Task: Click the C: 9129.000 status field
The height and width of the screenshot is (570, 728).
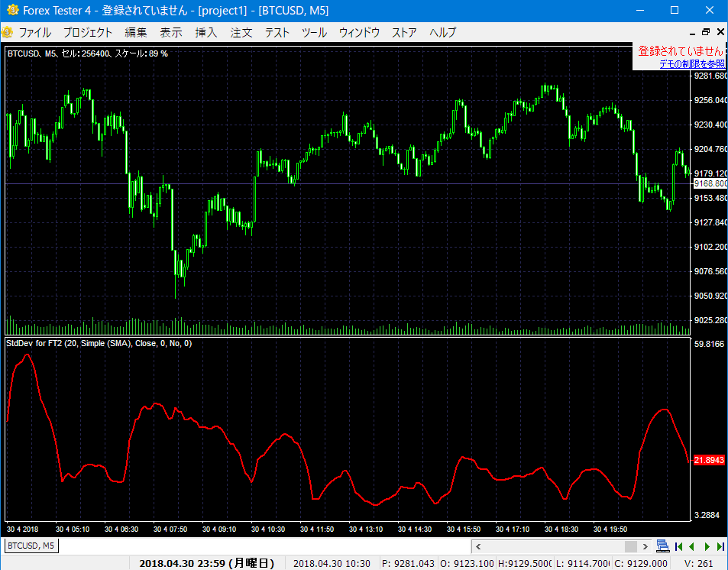Action: 641,563
